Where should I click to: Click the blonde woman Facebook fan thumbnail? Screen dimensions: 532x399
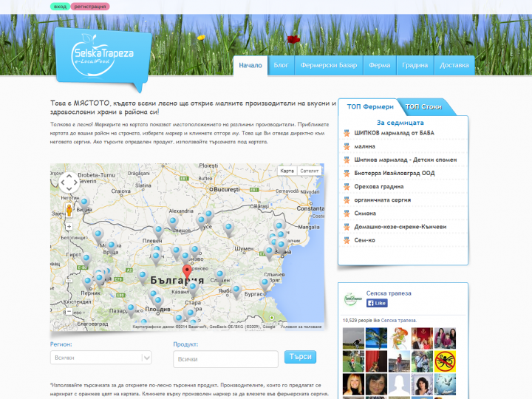[353, 384]
